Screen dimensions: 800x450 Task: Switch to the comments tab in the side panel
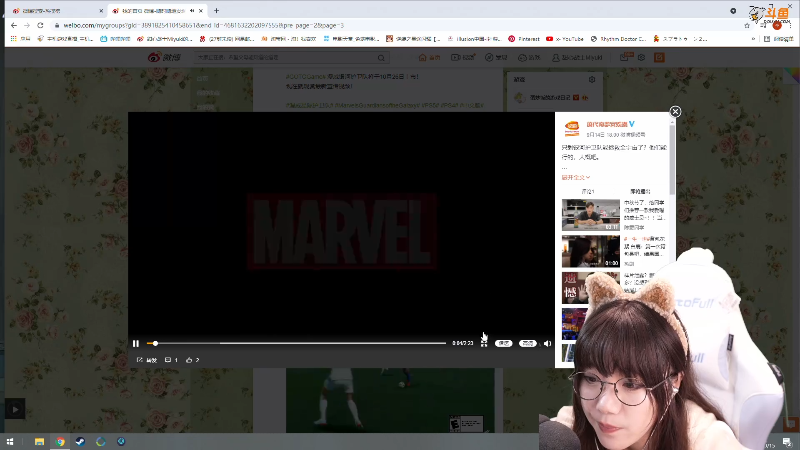(588, 191)
